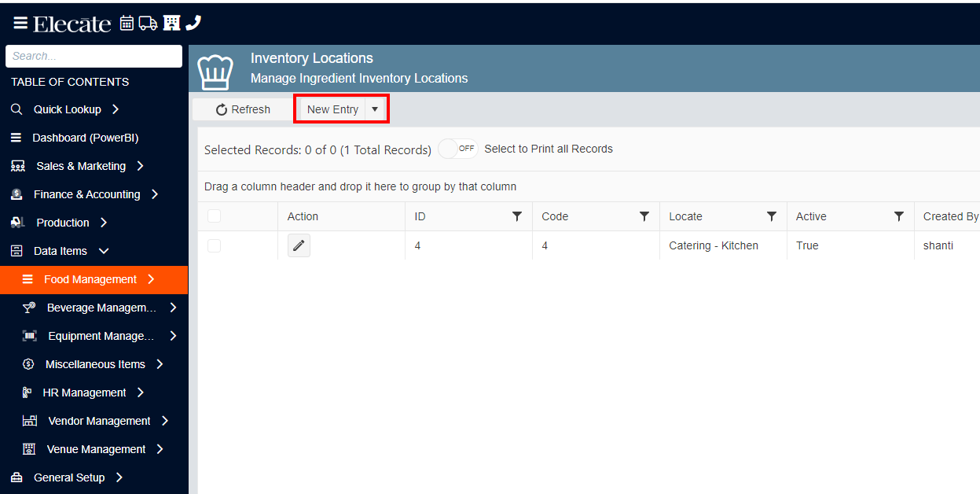The image size is (980, 494).
Task: Click the Sales & Marketing people icon
Action: pos(17,166)
